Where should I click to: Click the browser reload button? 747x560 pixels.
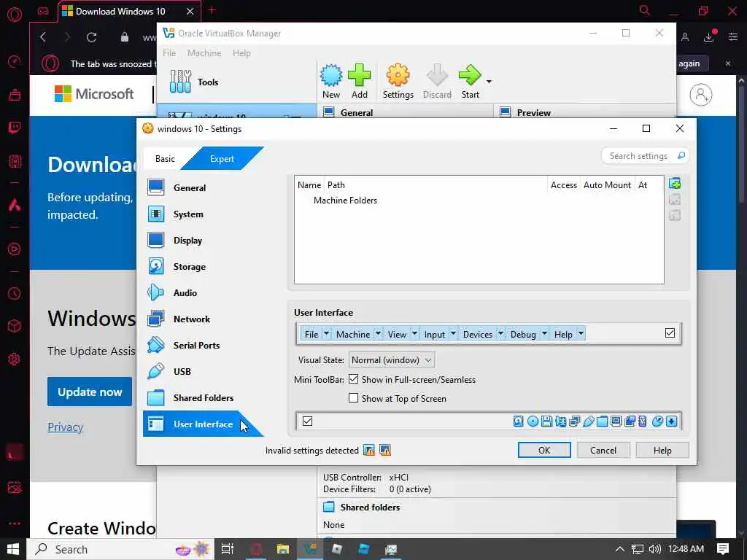[x=91, y=38]
